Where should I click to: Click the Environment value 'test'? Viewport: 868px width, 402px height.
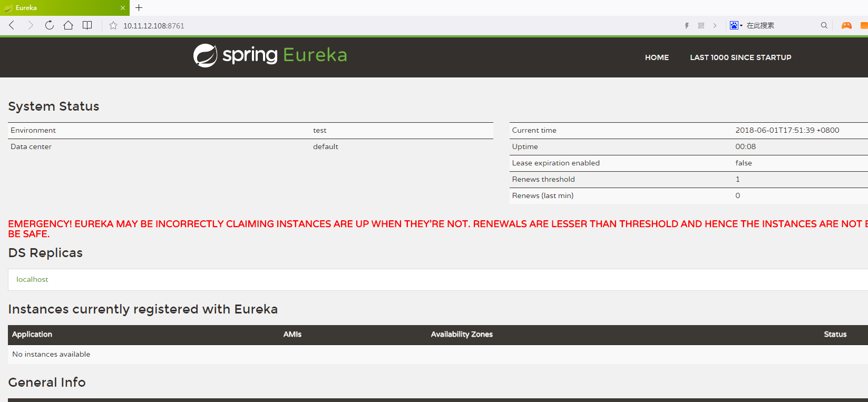[x=320, y=130]
